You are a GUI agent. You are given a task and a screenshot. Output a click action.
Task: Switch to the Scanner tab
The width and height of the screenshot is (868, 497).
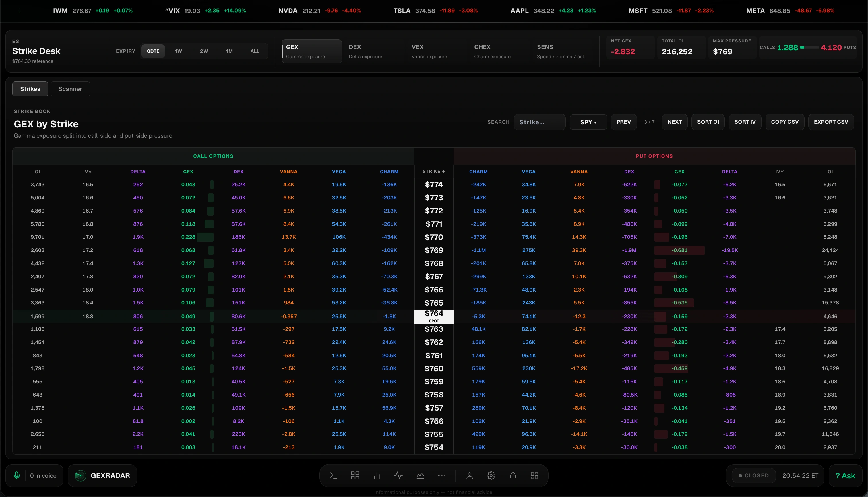tap(70, 89)
